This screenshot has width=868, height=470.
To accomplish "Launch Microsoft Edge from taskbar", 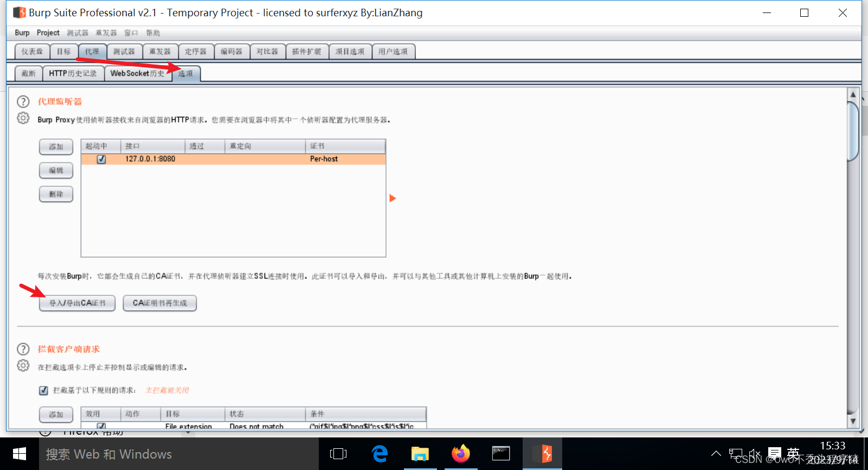I will (x=380, y=454).
